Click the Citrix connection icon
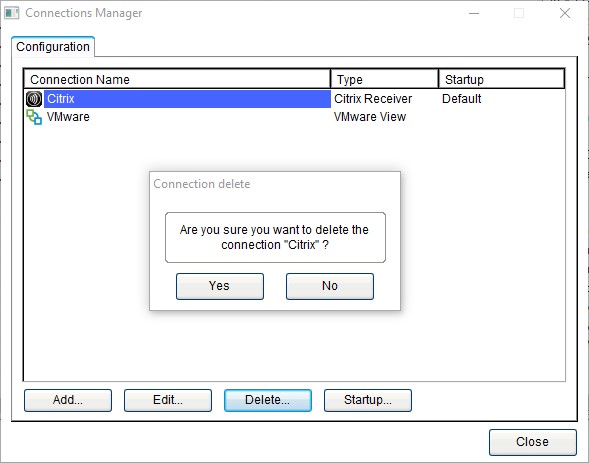The height and width of the screenshot is (463, 589). [34, 99]
